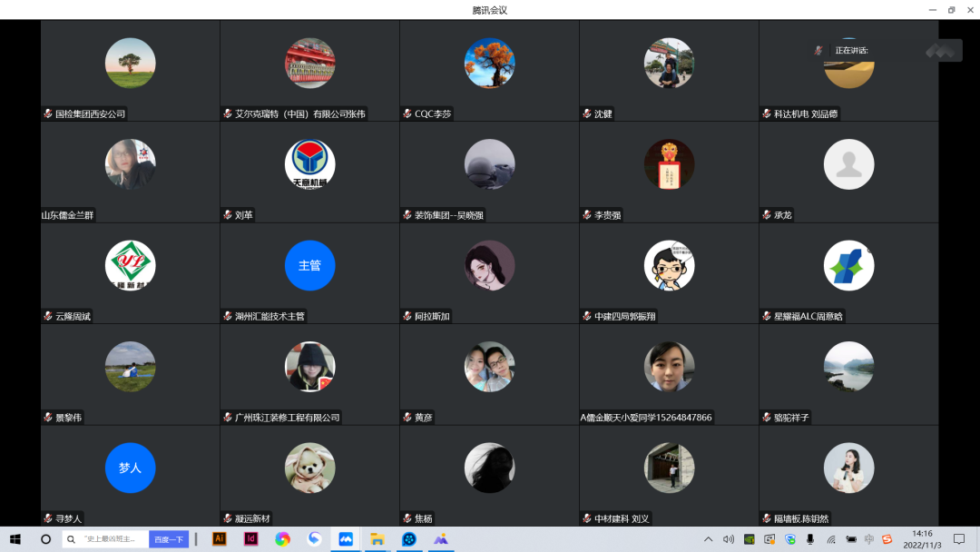Click the taskbar search input field
This screenshot has height=552, width=980.
(x=105, y=539)
